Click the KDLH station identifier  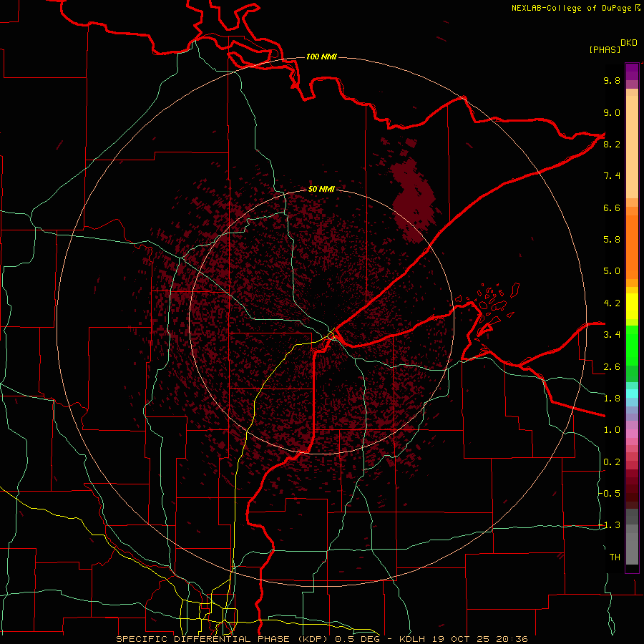coord(413,639)
